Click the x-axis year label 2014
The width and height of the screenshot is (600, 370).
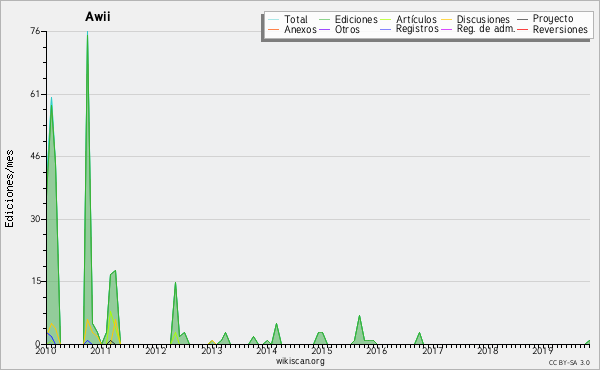pos(267,350)
